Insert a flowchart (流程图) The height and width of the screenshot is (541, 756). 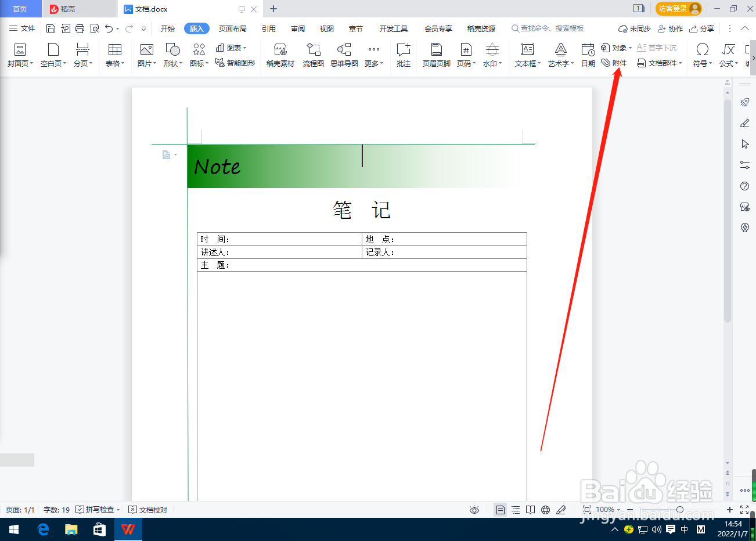click(314, 55)
